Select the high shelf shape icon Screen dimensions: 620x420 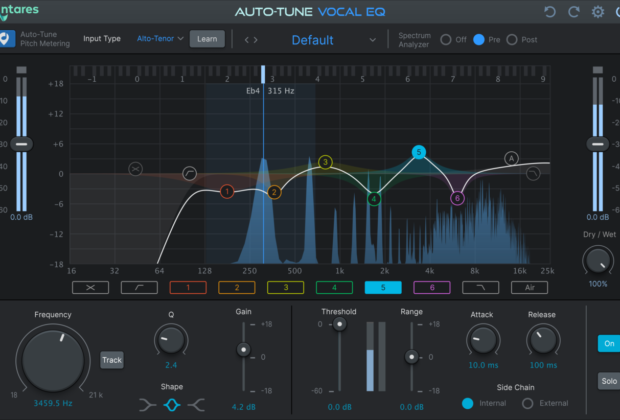(x=195, y=404)
